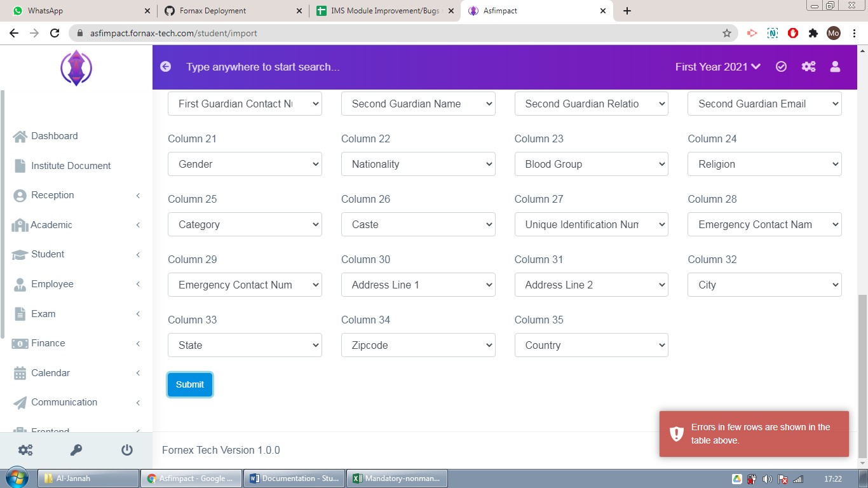Expand the Reception menu chevron
This screenshot has width=868, height=488.
click(x=138, y=196)
